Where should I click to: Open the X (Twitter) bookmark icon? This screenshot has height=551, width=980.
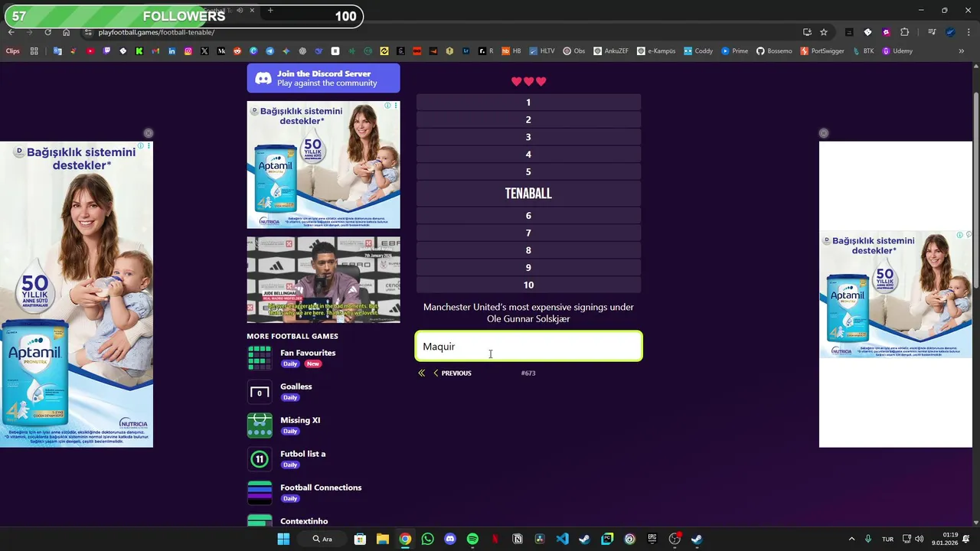coord(204,51)
